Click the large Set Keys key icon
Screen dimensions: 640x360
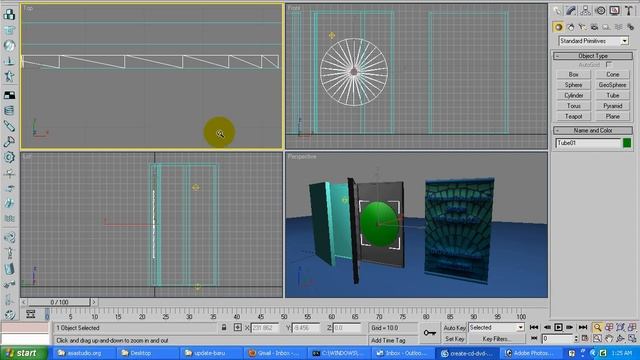(x=430, y=333)
